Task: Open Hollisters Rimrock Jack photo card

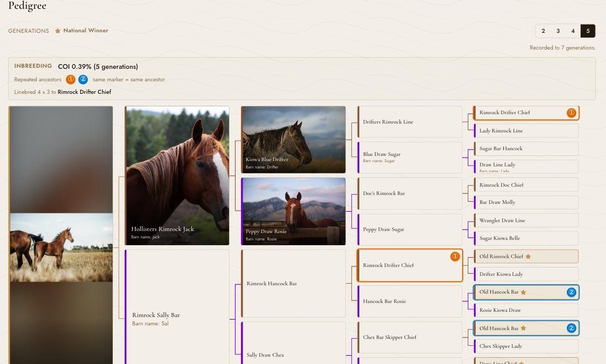Action: click(177, 176)
